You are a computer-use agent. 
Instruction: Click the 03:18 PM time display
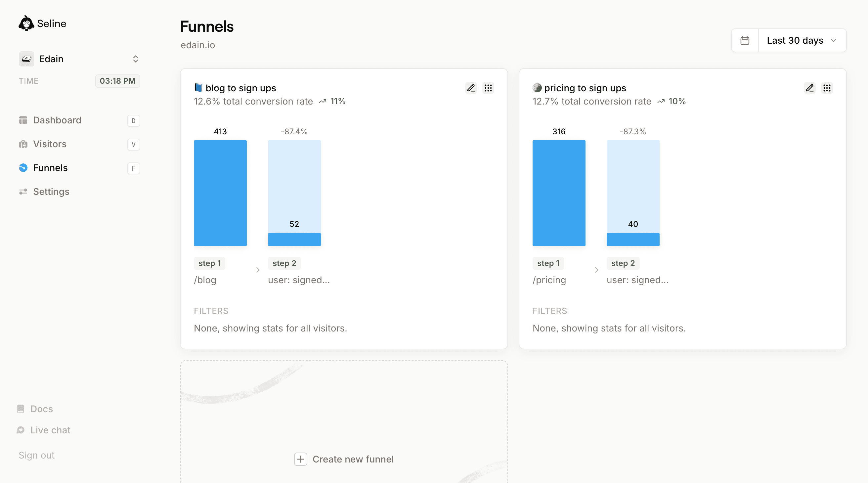point(117,81)
